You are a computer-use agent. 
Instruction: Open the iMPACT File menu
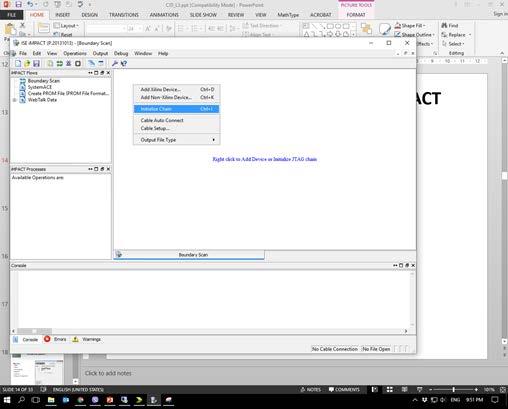pos(23,53)
